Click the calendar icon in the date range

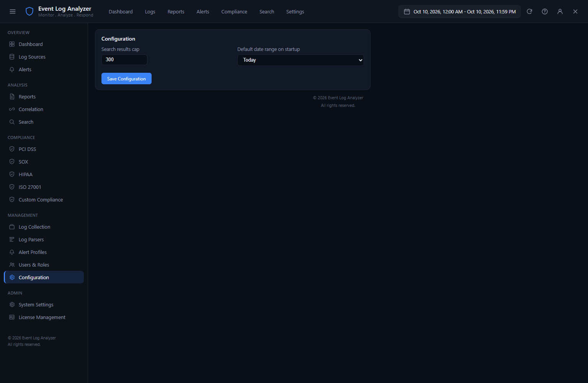[x=407, y=11]
